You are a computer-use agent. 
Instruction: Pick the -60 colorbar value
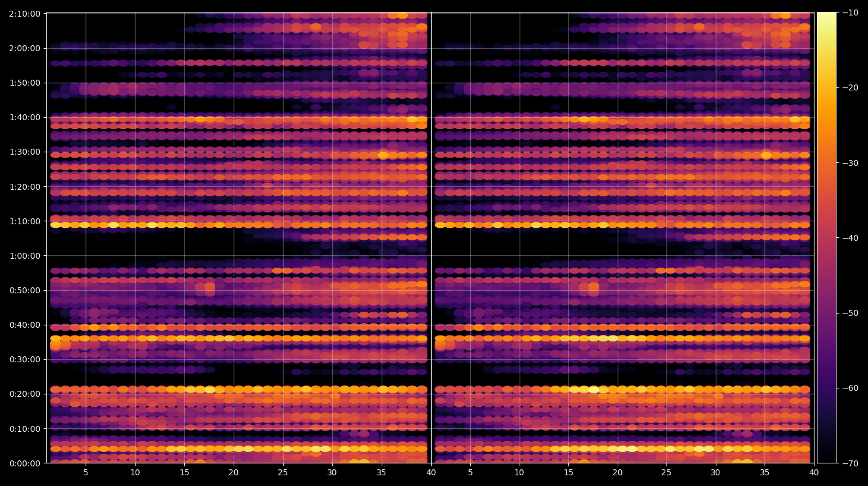tap(850, 388)
